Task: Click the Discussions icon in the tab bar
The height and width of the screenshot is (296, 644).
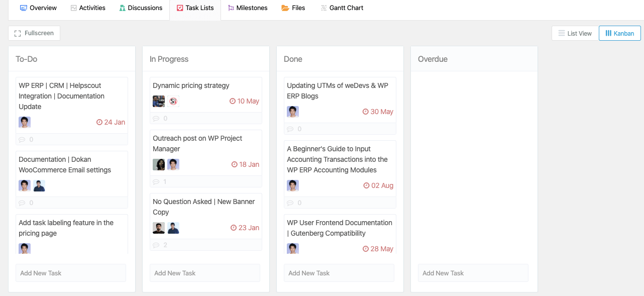Action: [122, 8]
